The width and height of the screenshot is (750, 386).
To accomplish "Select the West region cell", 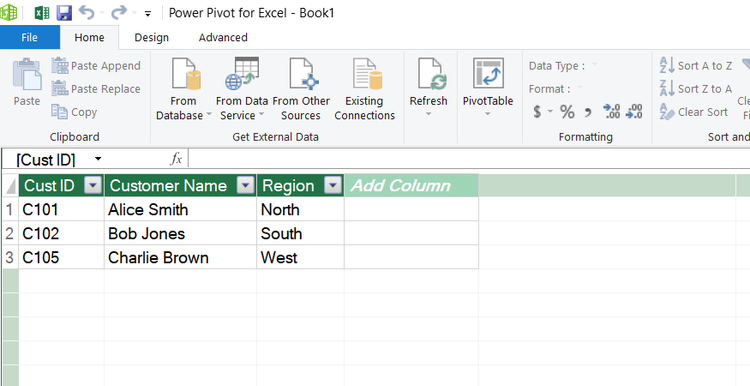I will pos(300,257).
